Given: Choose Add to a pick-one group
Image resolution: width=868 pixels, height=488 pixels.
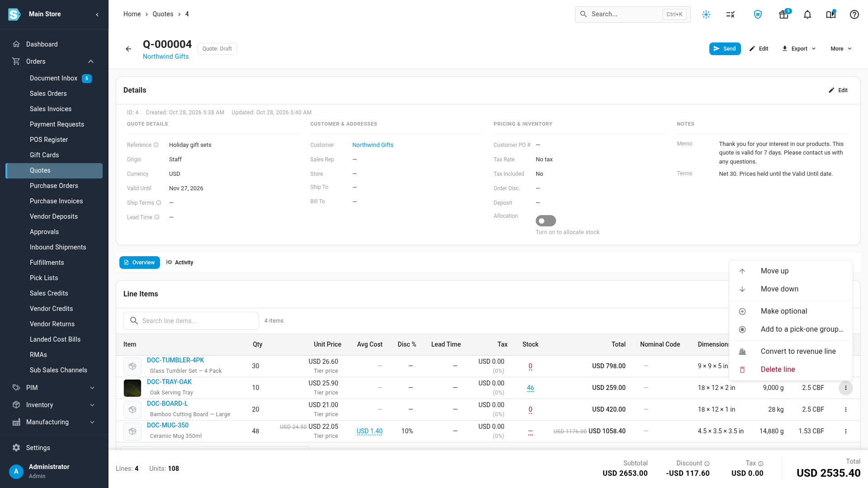Looking at the screenshot, I should [791, 329].
